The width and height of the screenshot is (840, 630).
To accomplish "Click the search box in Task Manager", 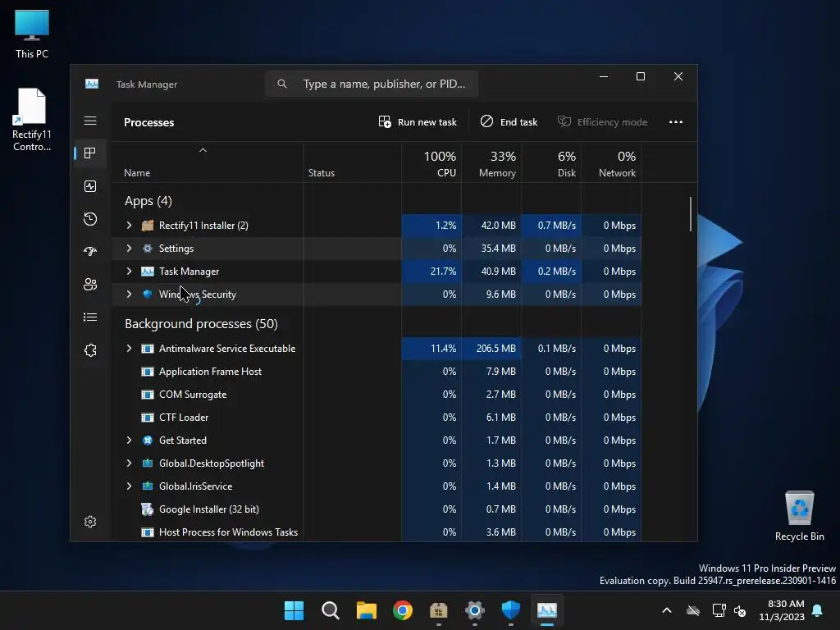I will point(372,84).
